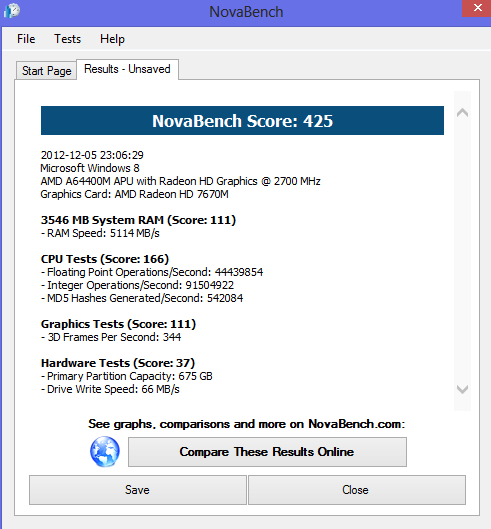Image resolution: width=491 pixels, height=529 pixels.
Task: Click the results scroll up arrow
Action: 462,113
